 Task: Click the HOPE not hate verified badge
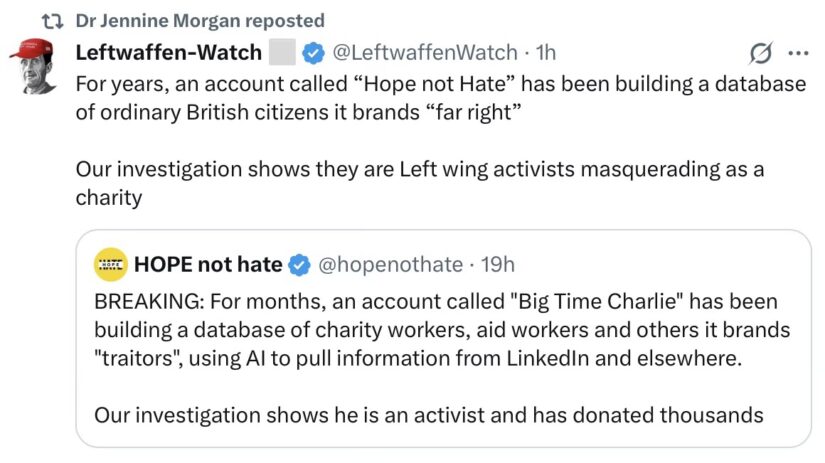point(299,265)
